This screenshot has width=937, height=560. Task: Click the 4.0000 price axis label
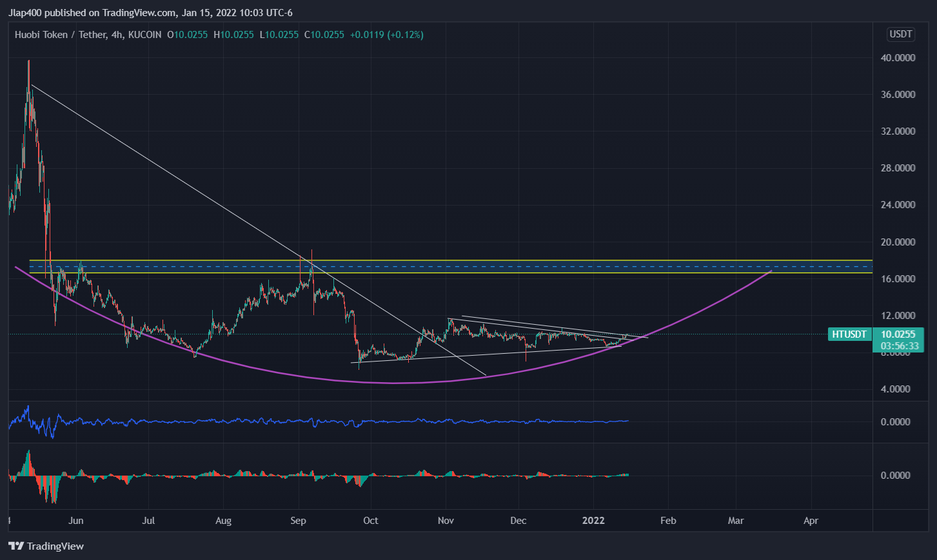tap(896, 389)
